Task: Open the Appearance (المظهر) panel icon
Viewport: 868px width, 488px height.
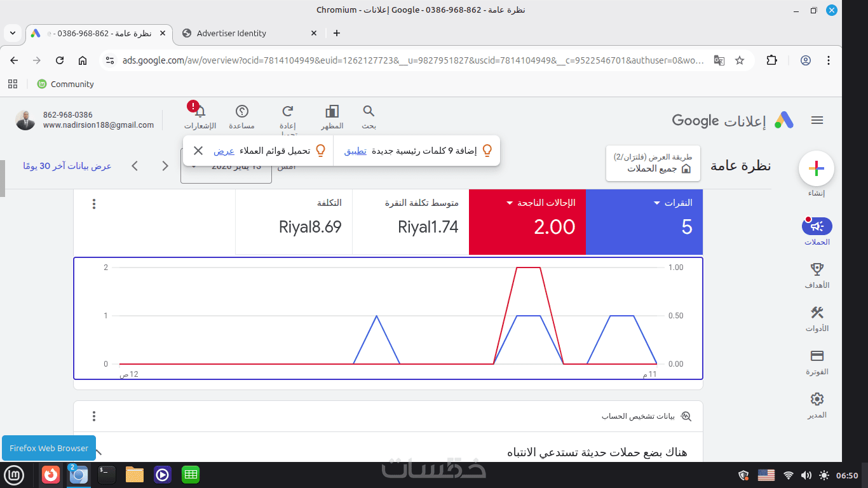Action: [x=332, y=112]
